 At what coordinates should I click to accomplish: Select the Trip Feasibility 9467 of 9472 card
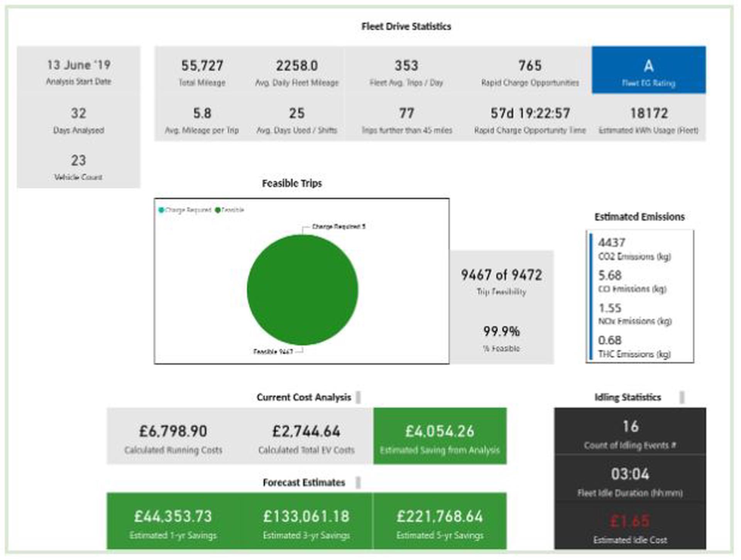[501, 281]
